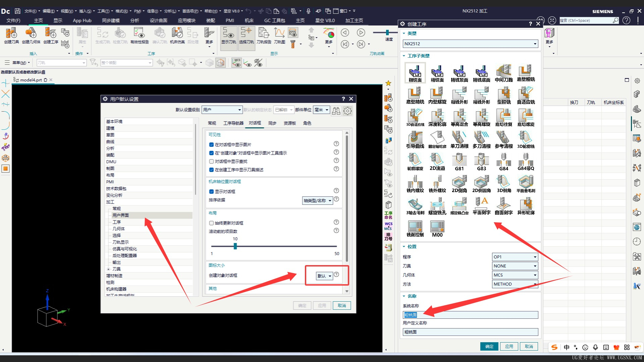
Task: Open the 装配 ribbon tab
Action: point(210,20)
